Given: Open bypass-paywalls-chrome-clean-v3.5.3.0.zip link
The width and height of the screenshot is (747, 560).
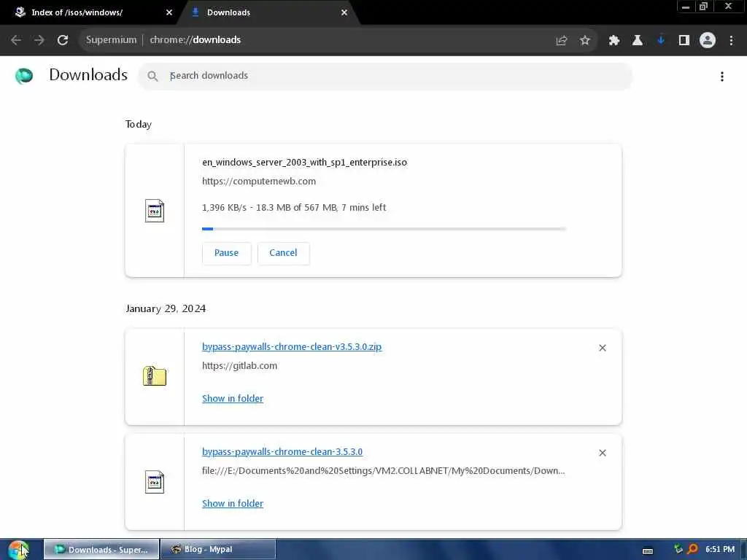Looking at the screenshot, I should (x=292, y=346).
